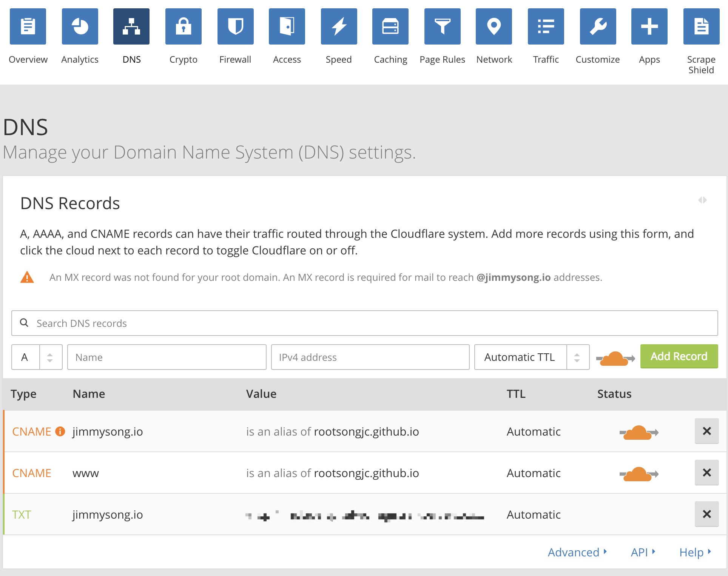Click the CNAME type of www row

point(32,473)
